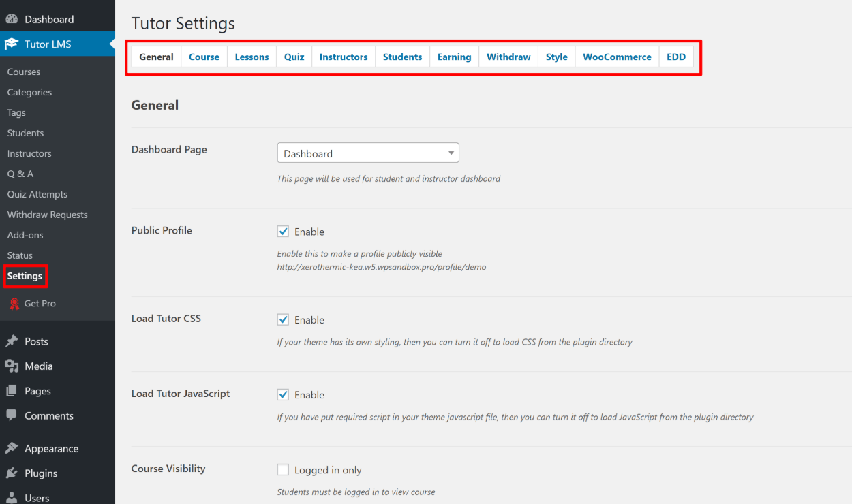Open Withdraw Requests in sidebar

[47, 215]
